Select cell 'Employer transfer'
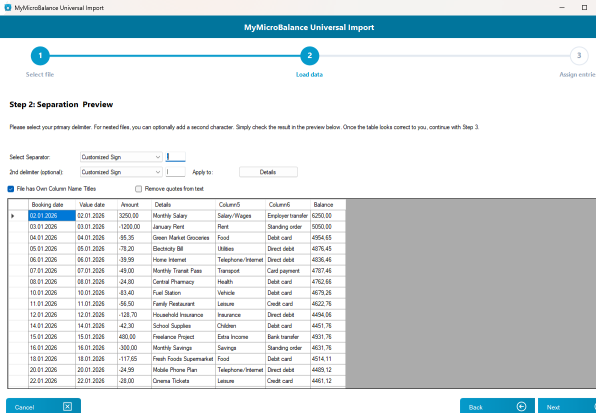Viewport: 596px width, 413px height. (x=288, y=216)
